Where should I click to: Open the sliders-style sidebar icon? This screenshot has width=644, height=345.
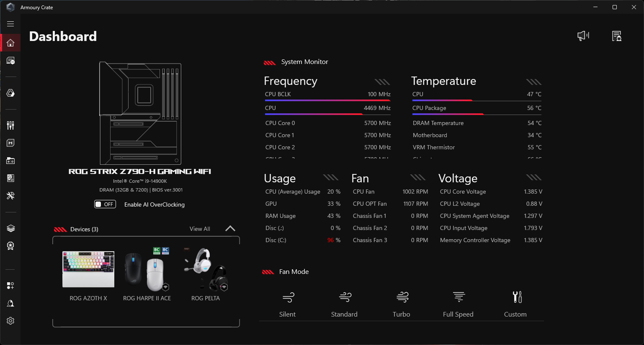[x=10, y=125]
